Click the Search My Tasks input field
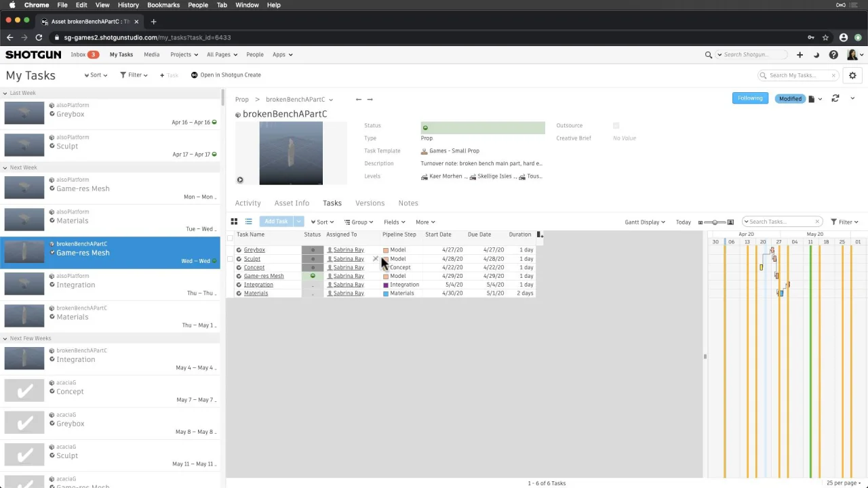This screenshot has height=488, width=868. (x=798, y=75)
